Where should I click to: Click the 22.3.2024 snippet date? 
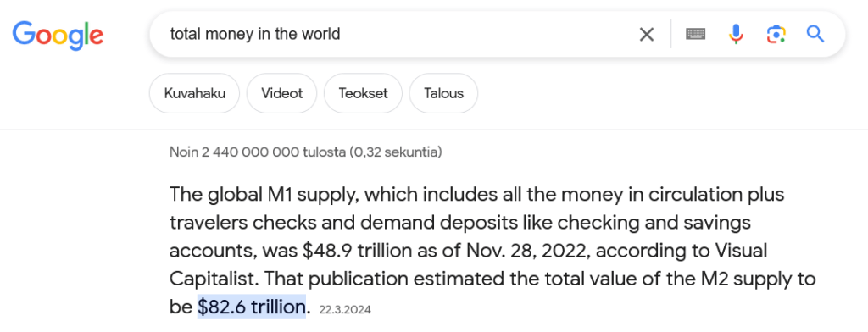click(x=345, y=309)
